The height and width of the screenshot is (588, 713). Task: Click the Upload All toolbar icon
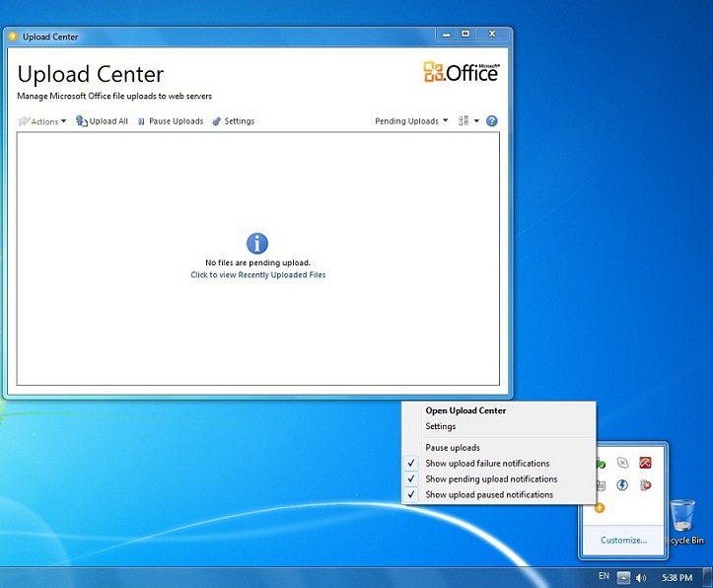coord(82,121)
